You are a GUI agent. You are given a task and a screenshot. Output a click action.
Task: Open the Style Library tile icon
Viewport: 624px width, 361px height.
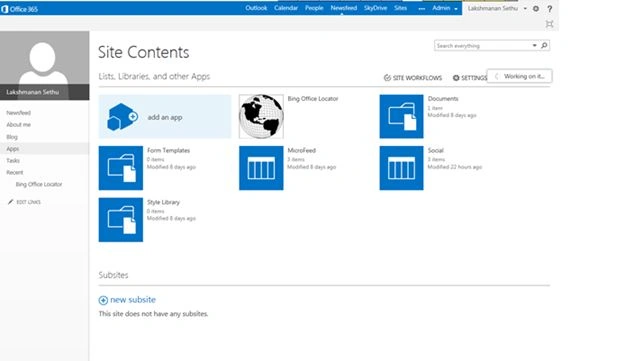(x=121, y=220)
